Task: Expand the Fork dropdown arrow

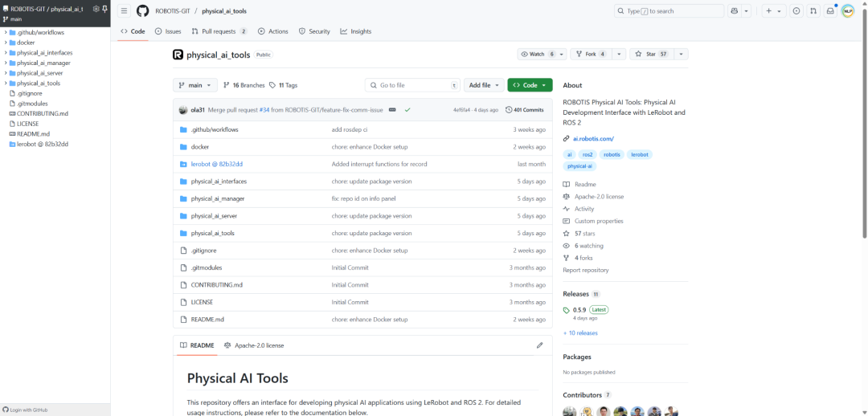Action: click(x=619, y=55)
